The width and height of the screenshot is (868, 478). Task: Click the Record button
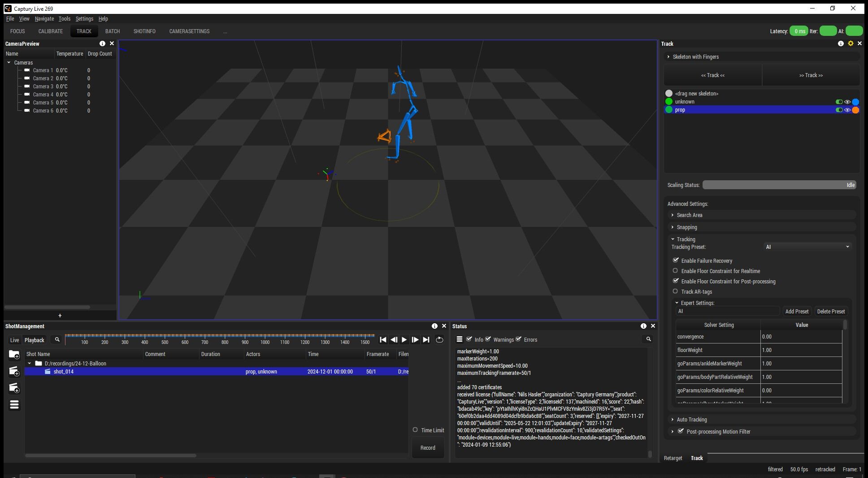click(x=427, y=448)
